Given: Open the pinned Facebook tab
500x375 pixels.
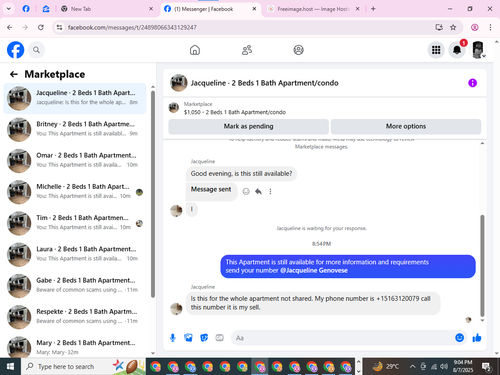Looking at the screenshot, I should pyautogui.click(x=26, y=9).
